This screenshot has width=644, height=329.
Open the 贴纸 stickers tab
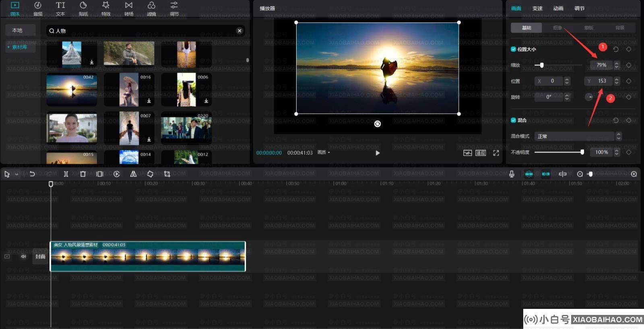(83, 8)
